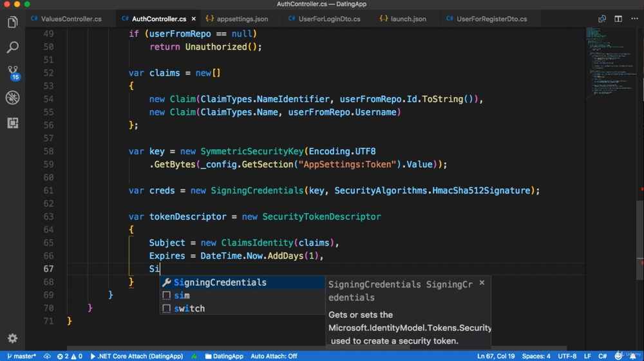This screenshot has height=361, width=644.
Task: Accept SigningCredentials suggestion
Action: point(242,282)
